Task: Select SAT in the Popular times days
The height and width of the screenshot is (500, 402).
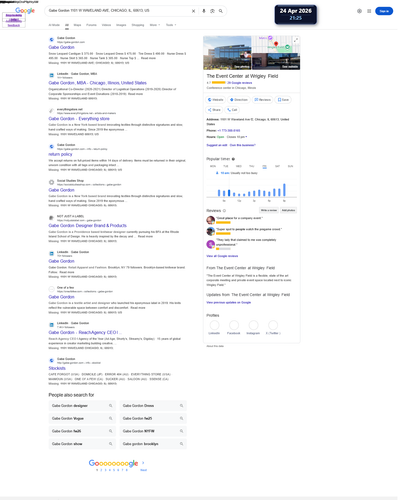Action: (x=277, y=166)
